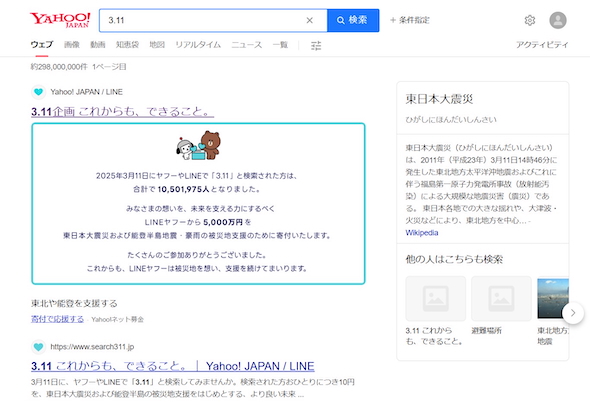The height and width of the screenshot is (406, 590).
Task: Open アクティビティ link
Action: [x=542, y=44]
